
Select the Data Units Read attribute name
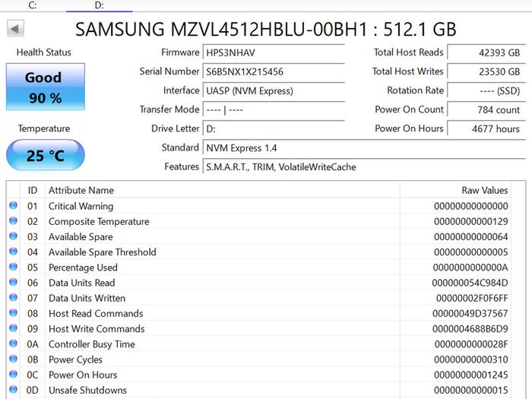[82, 283]
